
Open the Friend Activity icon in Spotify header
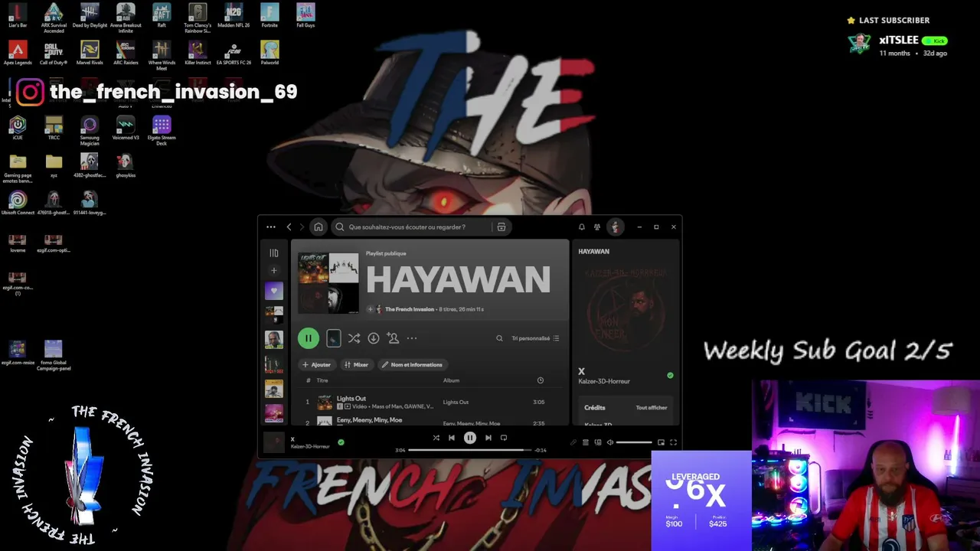pyautogui.click(x=598, y=227)
